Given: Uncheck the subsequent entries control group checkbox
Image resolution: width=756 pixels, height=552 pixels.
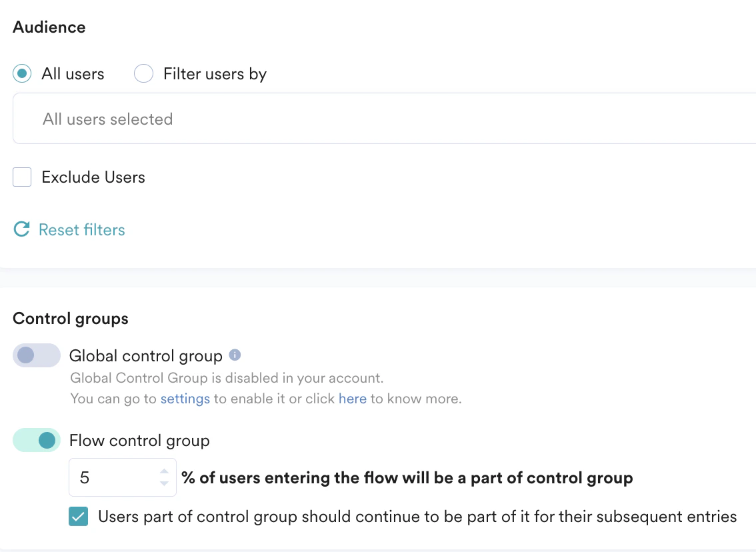Looking at the screenshot, I should pos(79,517).
